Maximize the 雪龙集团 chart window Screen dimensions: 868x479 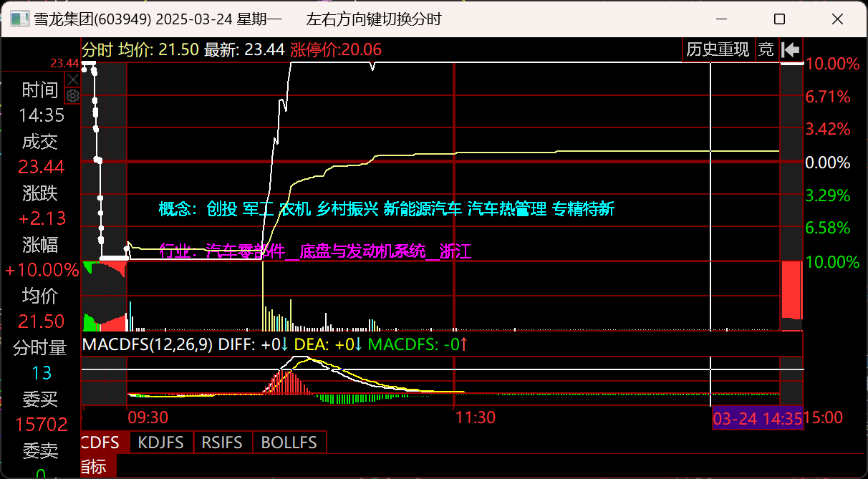point(780,19)
